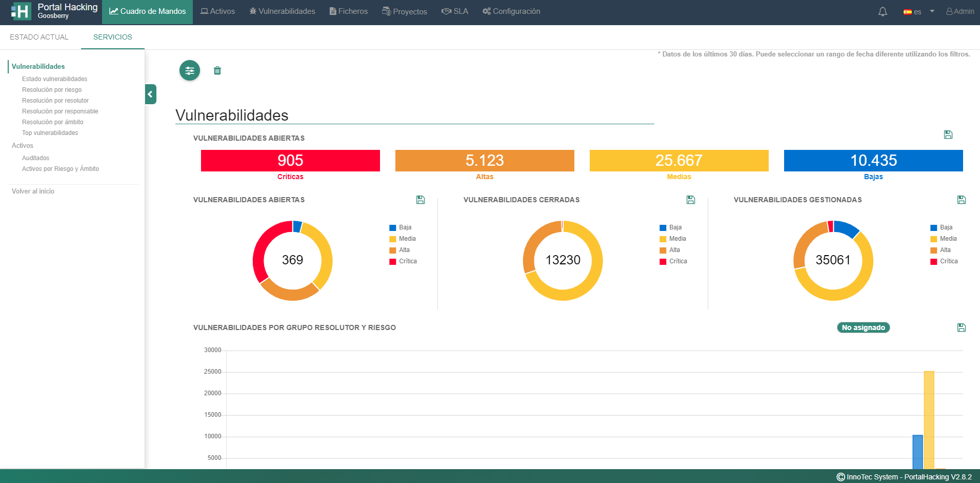Click the Portal Hacking logo icon
The height and width of the screenshot is (483, 980).
[21, 11]
